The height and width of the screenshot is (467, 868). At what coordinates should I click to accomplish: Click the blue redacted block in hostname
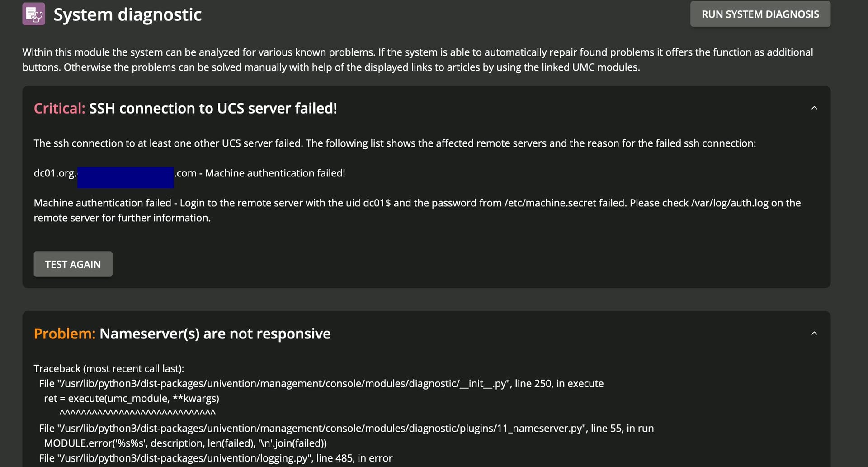point(125,177)
